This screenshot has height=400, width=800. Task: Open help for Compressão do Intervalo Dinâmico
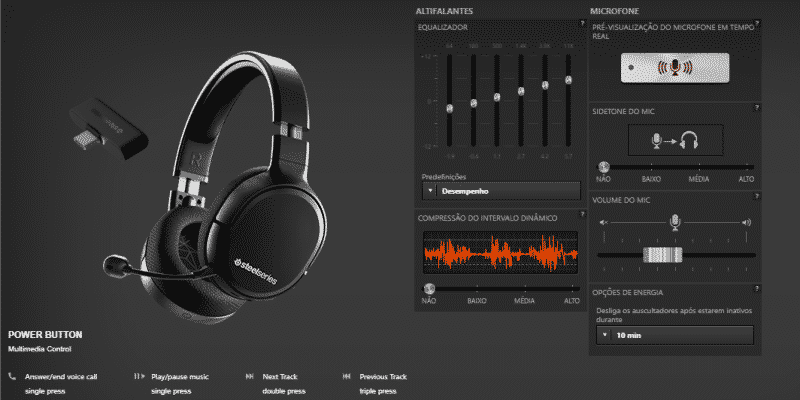point(582,214)
